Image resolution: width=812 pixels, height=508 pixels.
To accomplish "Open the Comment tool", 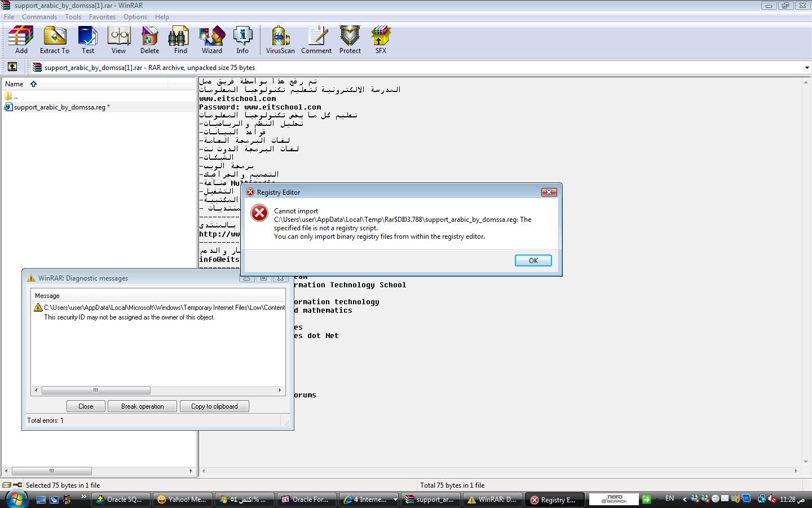I will (316, 40).
